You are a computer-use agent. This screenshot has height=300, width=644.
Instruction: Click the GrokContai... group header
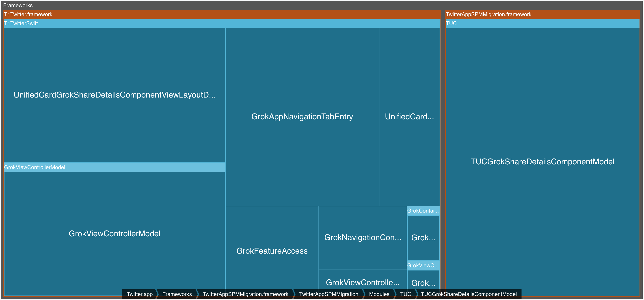click(x=423, y=211)
